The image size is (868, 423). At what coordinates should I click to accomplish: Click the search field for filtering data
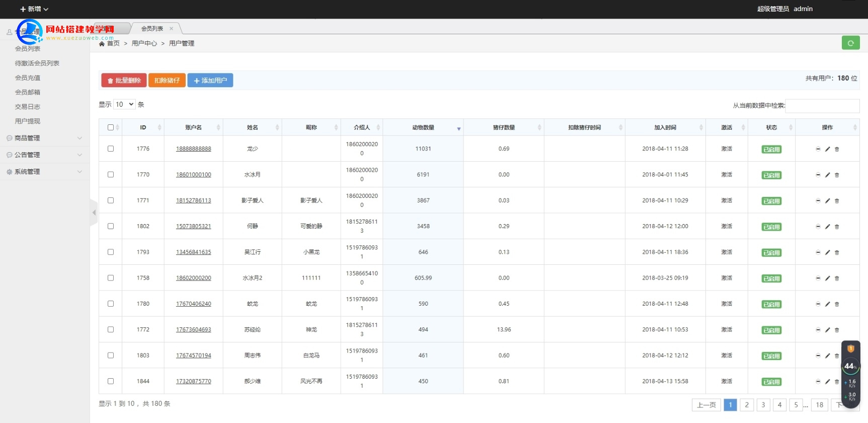tap(822, 106)
